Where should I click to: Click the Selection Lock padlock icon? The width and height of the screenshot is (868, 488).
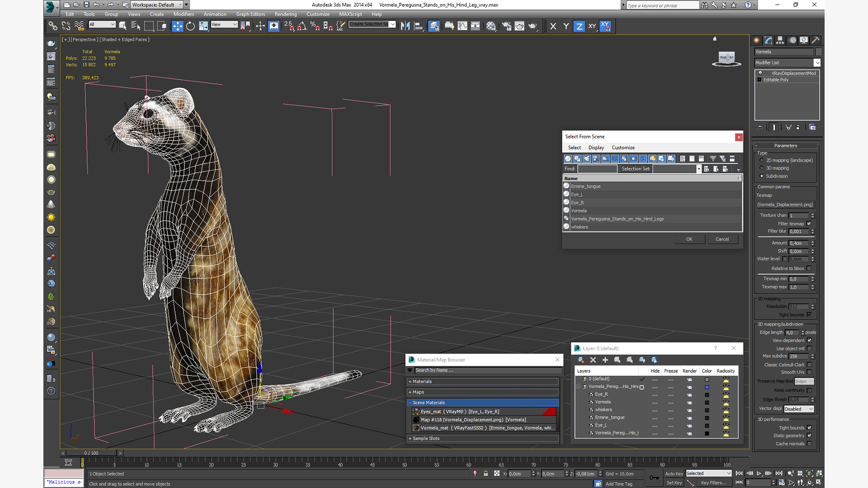[x=486, y=474]
